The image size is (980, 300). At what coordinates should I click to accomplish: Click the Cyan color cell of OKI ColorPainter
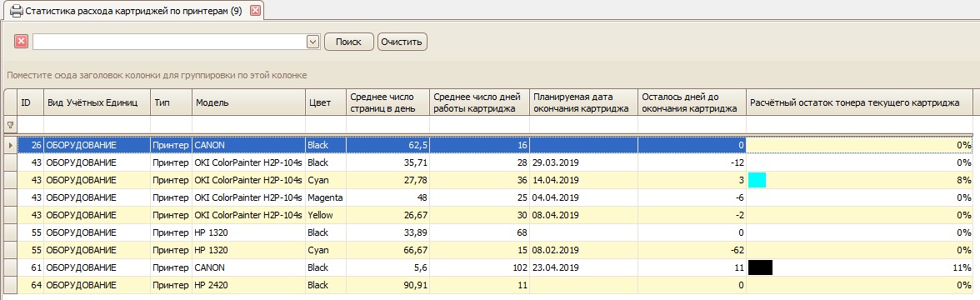[x=326, y=180]
